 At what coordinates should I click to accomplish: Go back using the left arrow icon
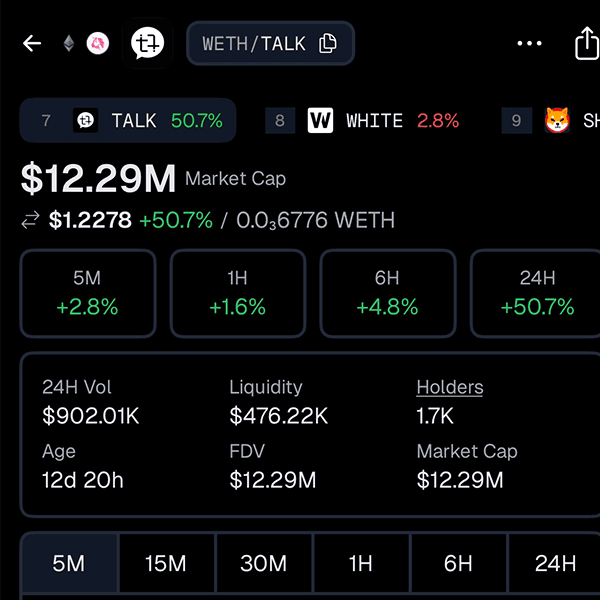tap(32, 43)
